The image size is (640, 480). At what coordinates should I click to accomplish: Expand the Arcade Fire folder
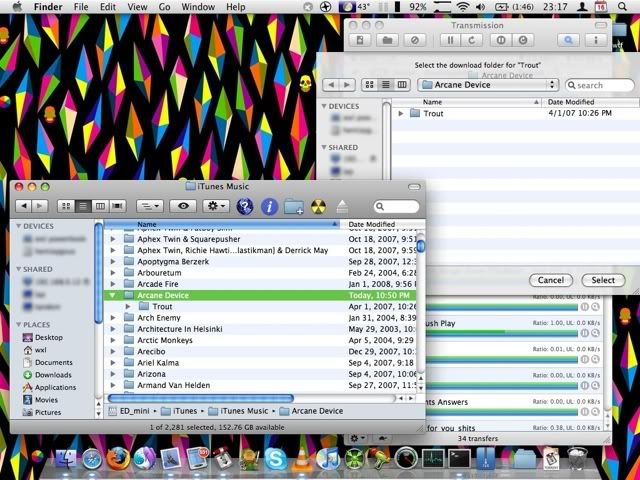113,284
